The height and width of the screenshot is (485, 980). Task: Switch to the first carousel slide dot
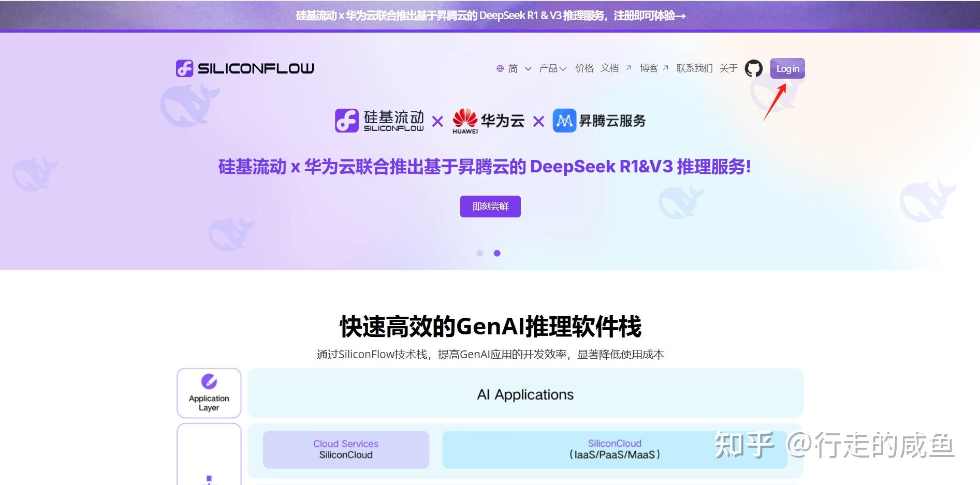pyautogui.click(x=480, y=253)
